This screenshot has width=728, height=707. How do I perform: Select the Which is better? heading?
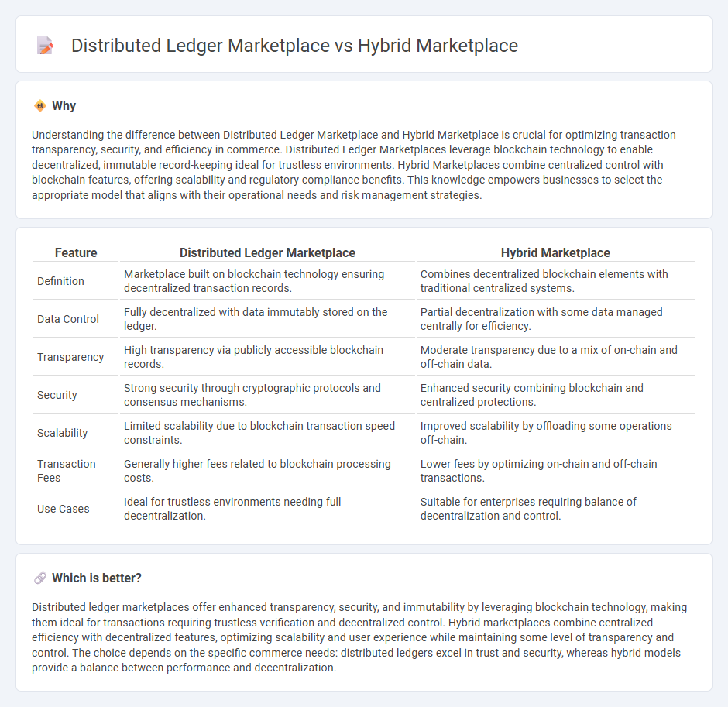pos(97,578)
